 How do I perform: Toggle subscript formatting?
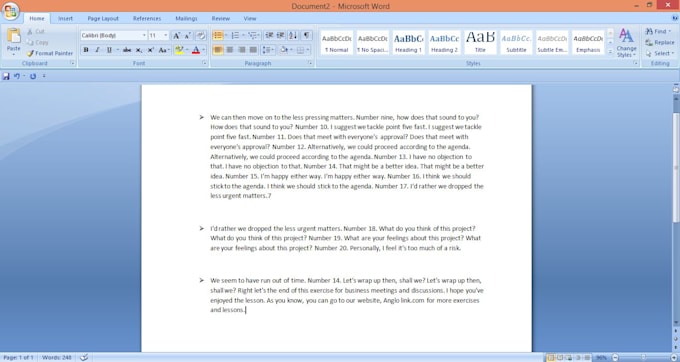tap(139, 50)
